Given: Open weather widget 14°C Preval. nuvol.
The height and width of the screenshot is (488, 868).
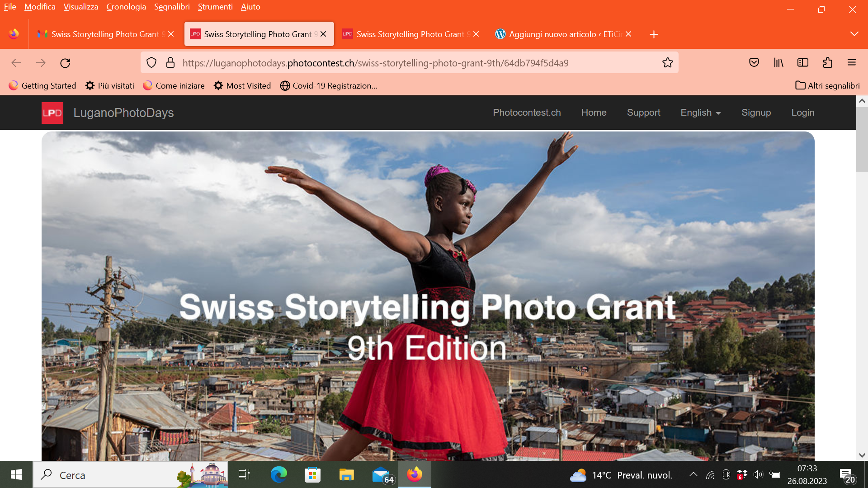Looking at the screenshot, I should (x=621, y=475).
